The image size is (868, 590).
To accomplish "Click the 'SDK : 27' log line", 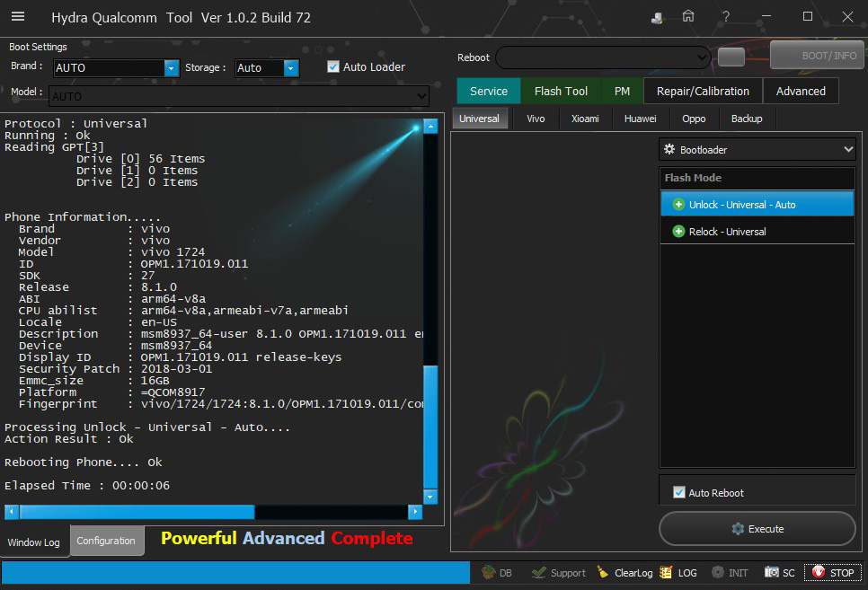I will (x=87, y=275).
